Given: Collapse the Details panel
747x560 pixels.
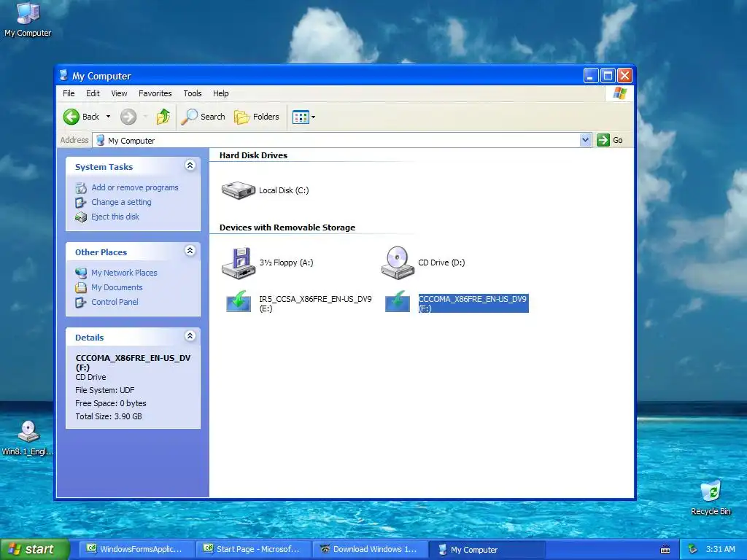Looking at the screenshot, I should click(190, 335).
